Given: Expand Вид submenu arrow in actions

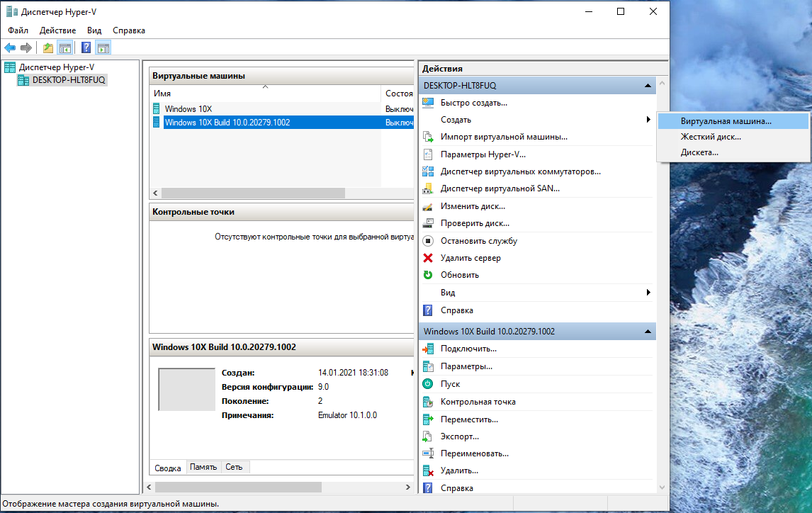Looking at the screenshot, I should (x=648, y=293).
